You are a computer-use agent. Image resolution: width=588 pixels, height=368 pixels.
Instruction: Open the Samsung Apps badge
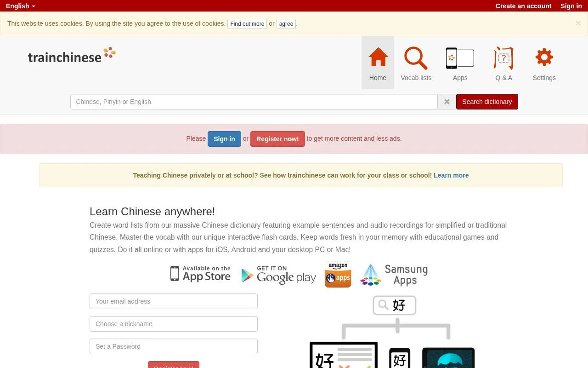(394, 275)
